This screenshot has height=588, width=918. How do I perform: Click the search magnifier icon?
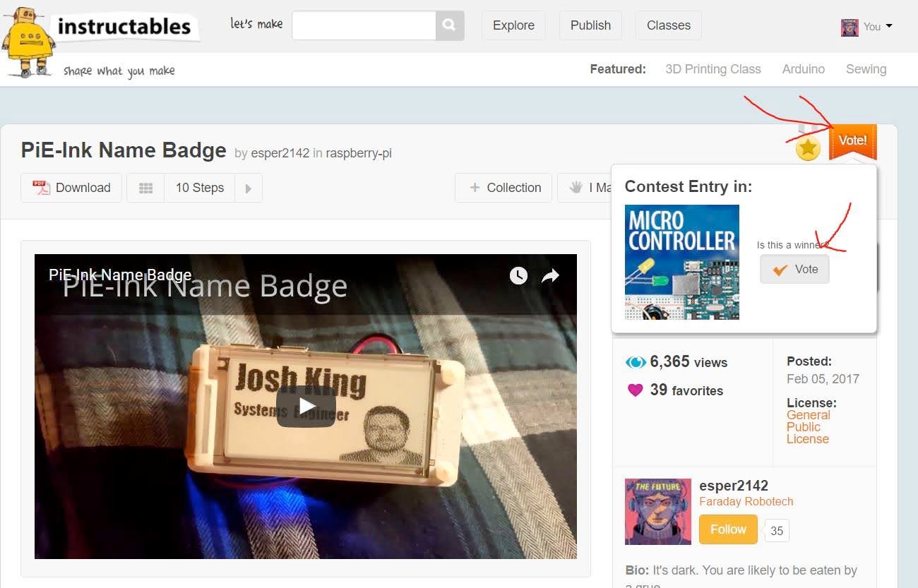click(x=450, y=25)
